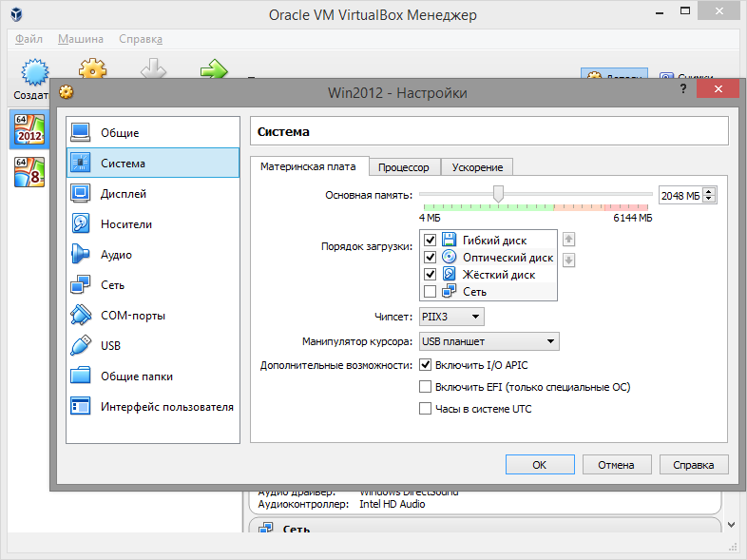Open the Дисплей settings category
The image size is (747, 560).
(x=152, y=194)
